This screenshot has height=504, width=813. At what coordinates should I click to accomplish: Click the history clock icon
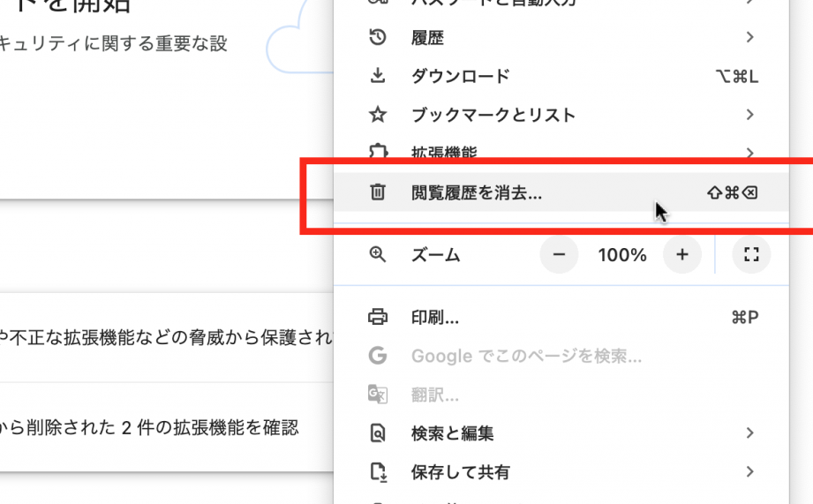point(378,37)
